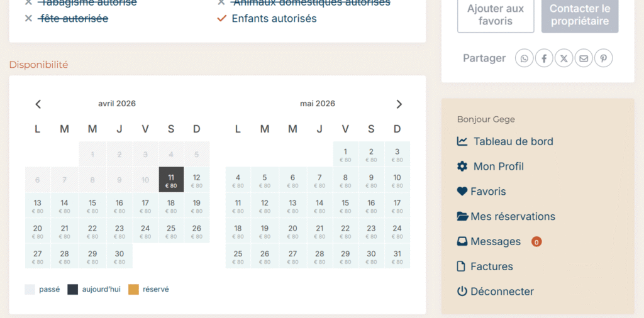Click the dark aujourd'hui legend swatch

tap(72, 290)
